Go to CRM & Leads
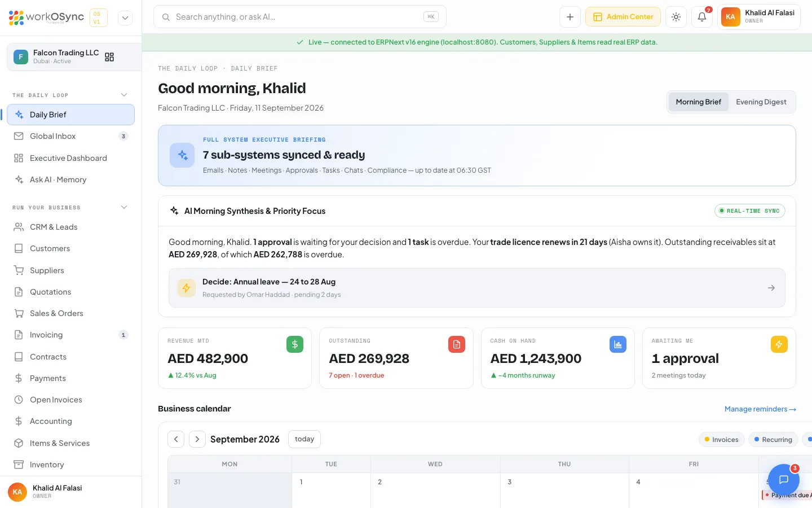This screenshot has width=812, height=508. [x=70, y=227]
